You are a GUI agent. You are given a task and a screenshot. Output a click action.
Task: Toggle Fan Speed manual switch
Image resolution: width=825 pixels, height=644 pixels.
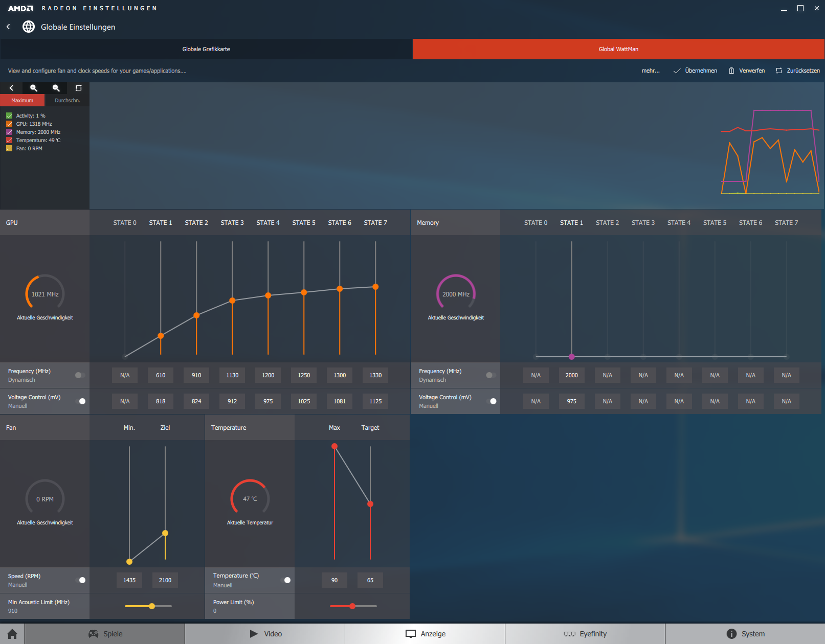point(80,580)
